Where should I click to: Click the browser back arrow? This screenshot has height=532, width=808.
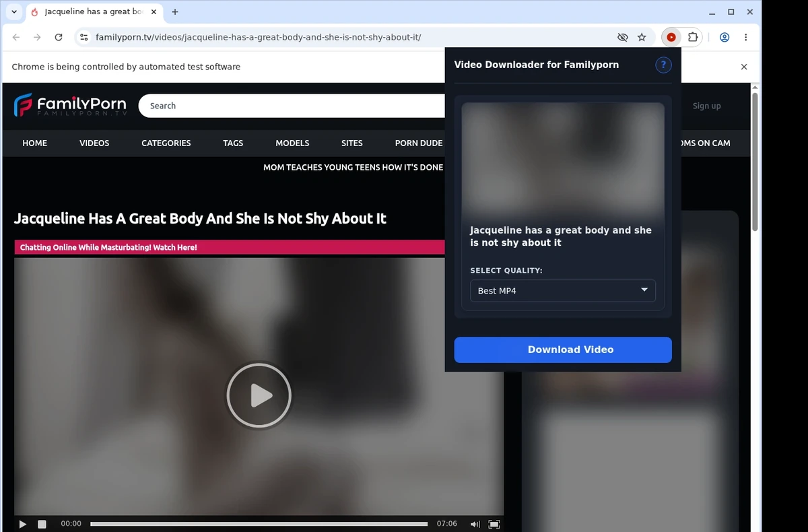[x=16, y=38]
